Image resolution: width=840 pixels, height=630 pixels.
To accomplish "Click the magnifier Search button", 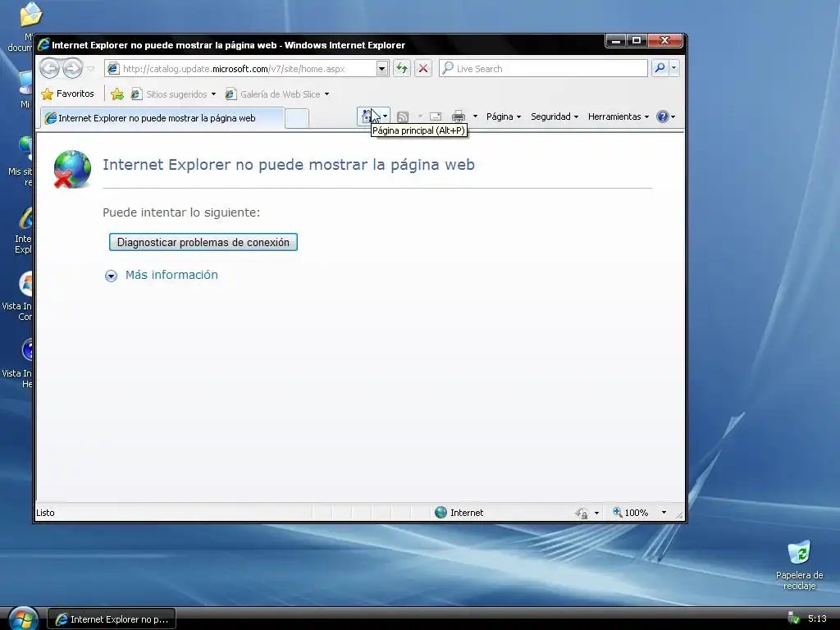I will point(660,68).
